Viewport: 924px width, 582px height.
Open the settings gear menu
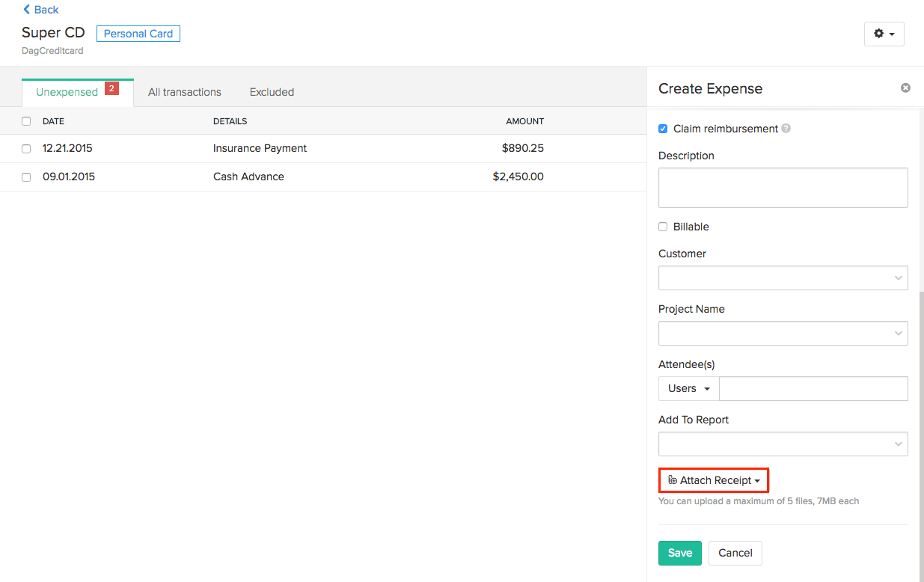pos(884,34)
